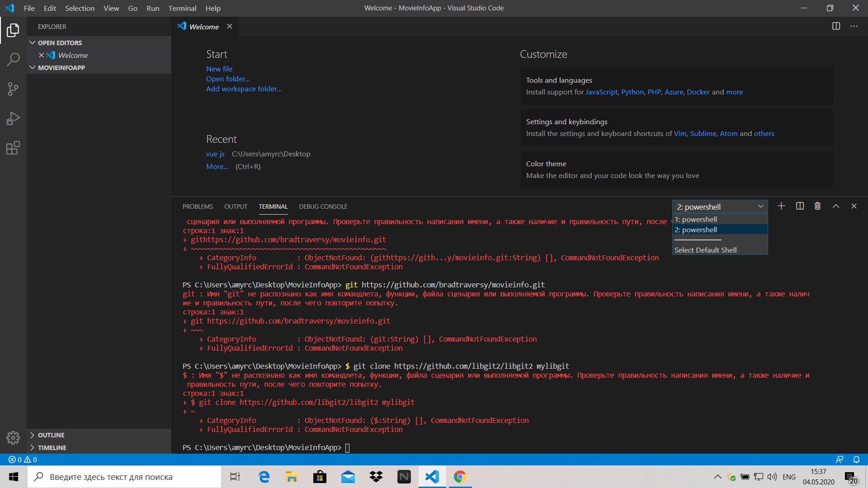Split the editor right

pyautogui.click(x=836, y=26)
